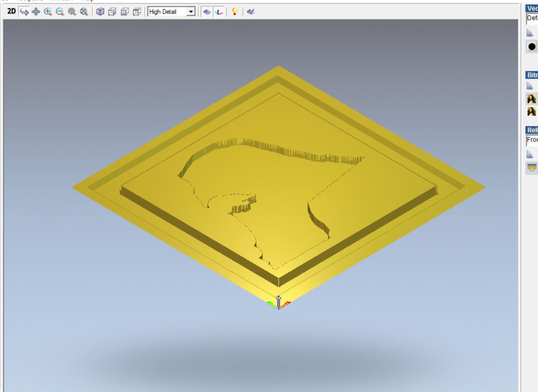Image resolution: width=538 pixels, height=392 pixels.
Task: Choose the first wireframe cube view icon
Action: (112, 12)
